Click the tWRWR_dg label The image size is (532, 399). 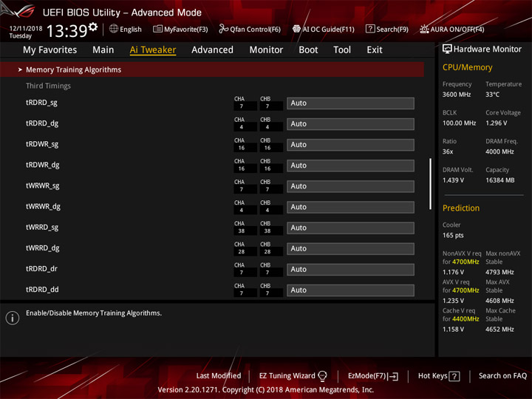pos(43,207)
